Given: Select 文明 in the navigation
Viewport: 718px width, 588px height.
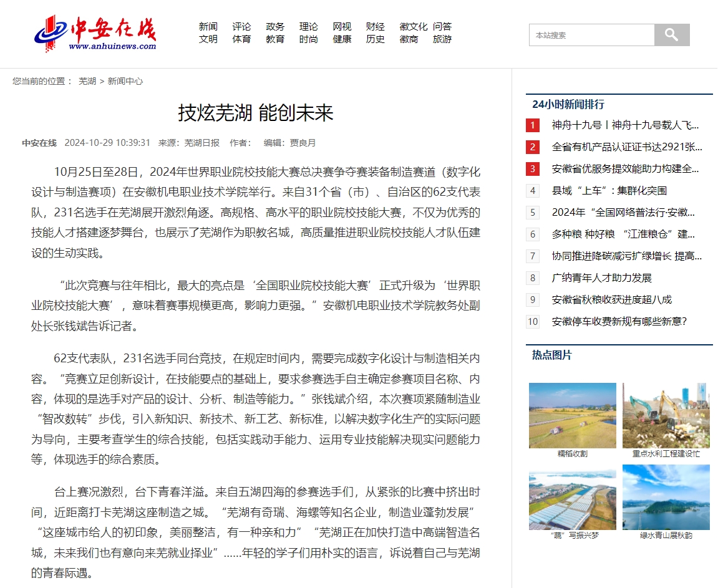Looking at the screenshot, I should [x=208, y=39].
